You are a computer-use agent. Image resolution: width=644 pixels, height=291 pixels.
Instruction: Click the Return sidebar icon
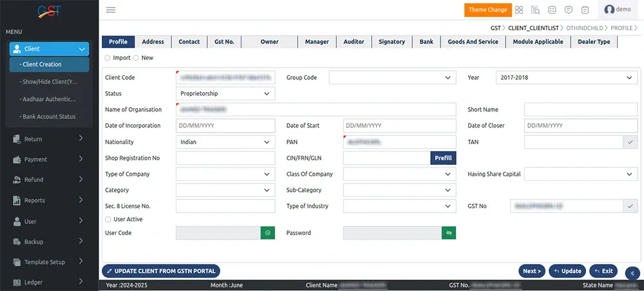pos(17,139)
